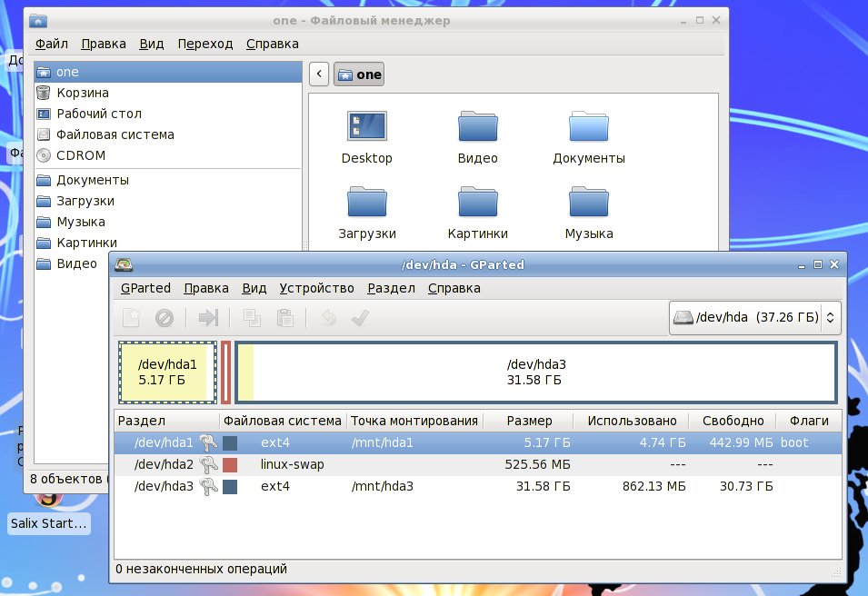
Task: Open Картинки bookmark in the sidebar
Action: click(x=168, y=243)
